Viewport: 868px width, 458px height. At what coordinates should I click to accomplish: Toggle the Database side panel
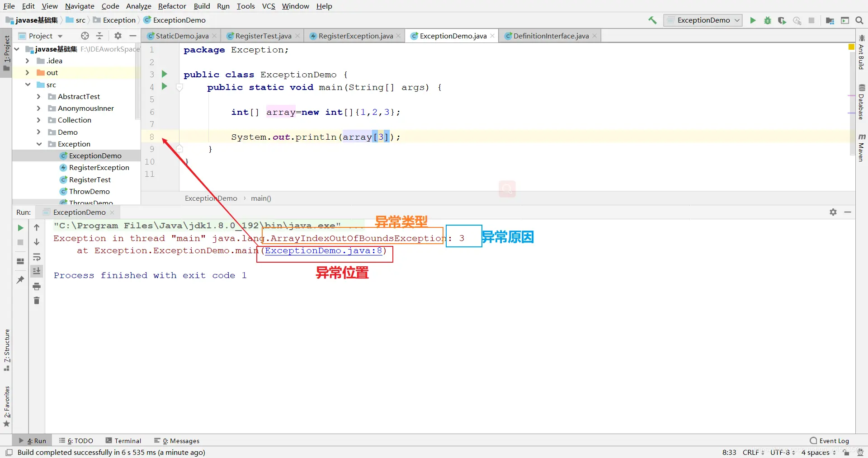click(x=862, y=102)
